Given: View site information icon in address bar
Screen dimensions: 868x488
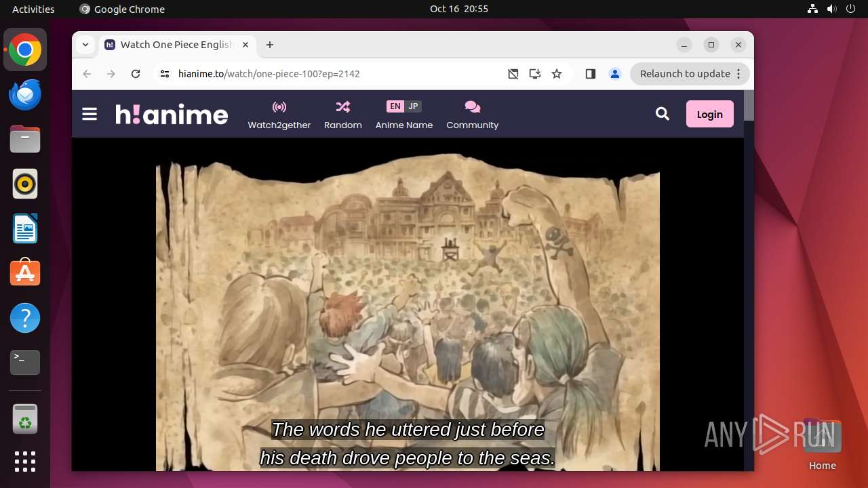Looking at the screenshot, I should tap(164, 74).
